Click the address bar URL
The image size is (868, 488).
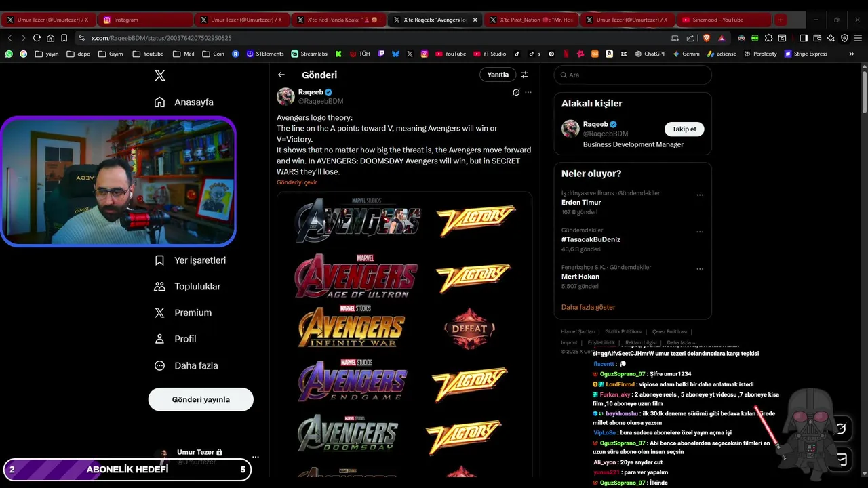click(161, 38)
